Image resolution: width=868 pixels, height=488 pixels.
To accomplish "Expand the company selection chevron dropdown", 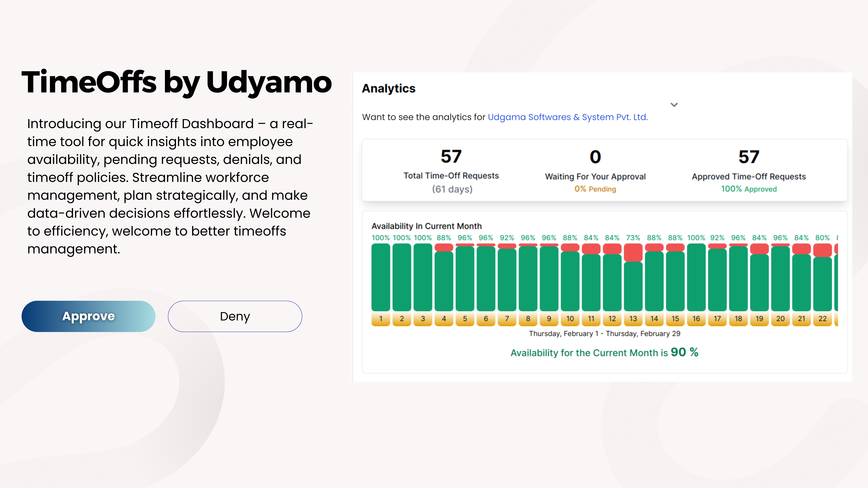I will coord(674,105).
